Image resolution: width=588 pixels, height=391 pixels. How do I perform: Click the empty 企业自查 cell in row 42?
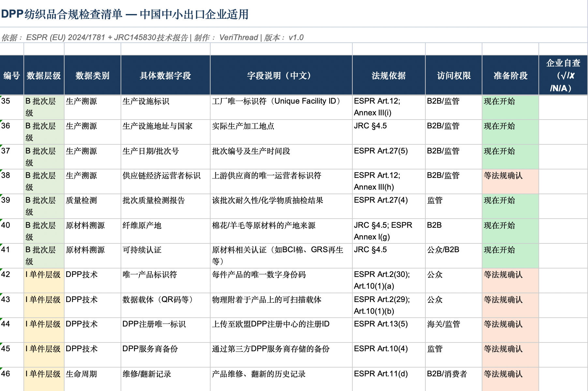563,281
